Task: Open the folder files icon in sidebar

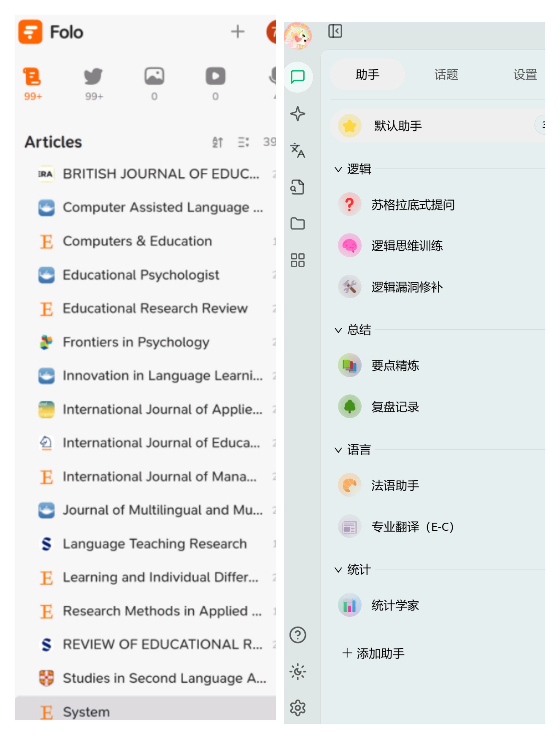Action: [x=297, y=224]
